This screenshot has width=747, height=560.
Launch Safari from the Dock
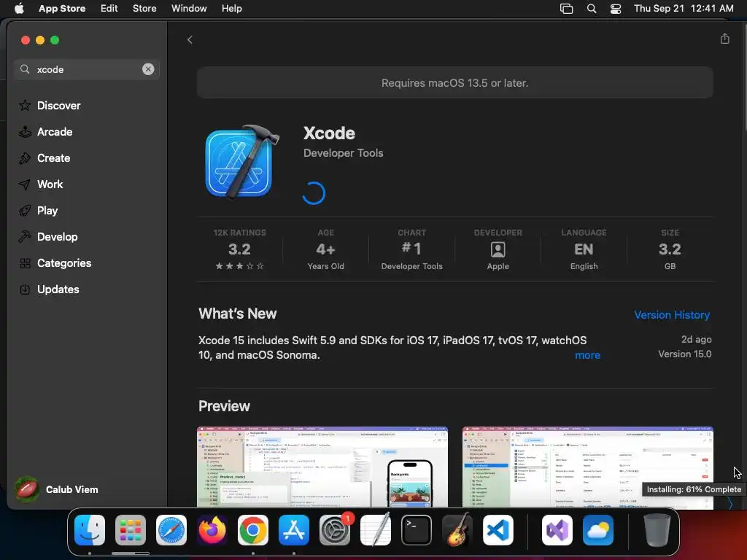171,530
